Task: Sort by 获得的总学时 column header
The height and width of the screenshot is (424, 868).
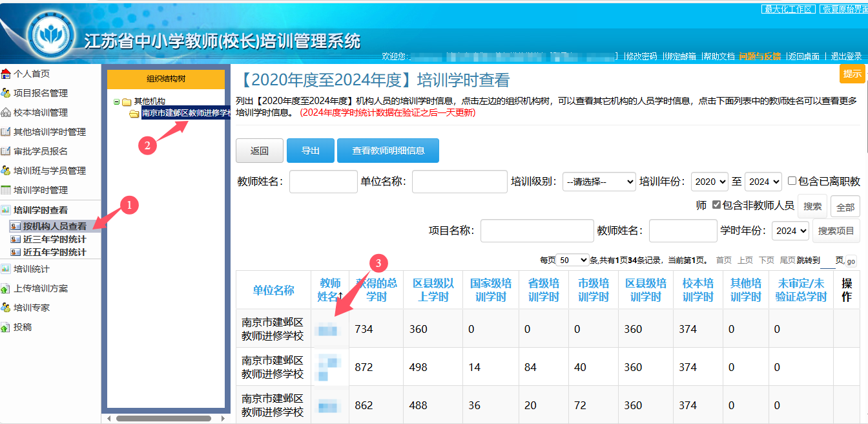Action: coord(377,290)
